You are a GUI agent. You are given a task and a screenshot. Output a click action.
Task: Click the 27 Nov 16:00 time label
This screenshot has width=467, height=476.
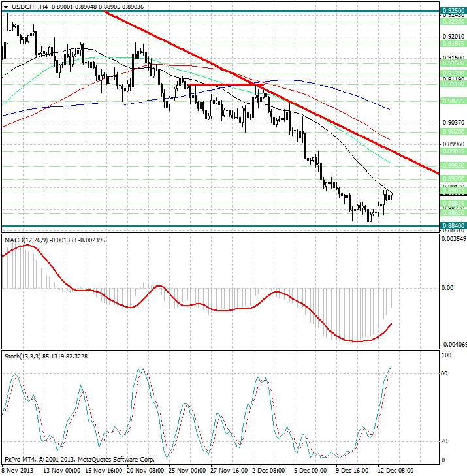pyautogui.click(x=229, y=471)
